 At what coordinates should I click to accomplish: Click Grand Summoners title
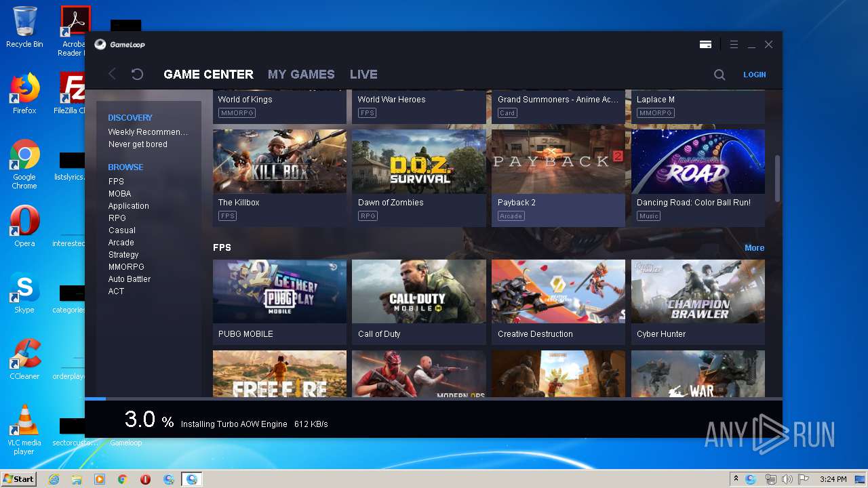[558, 100]
